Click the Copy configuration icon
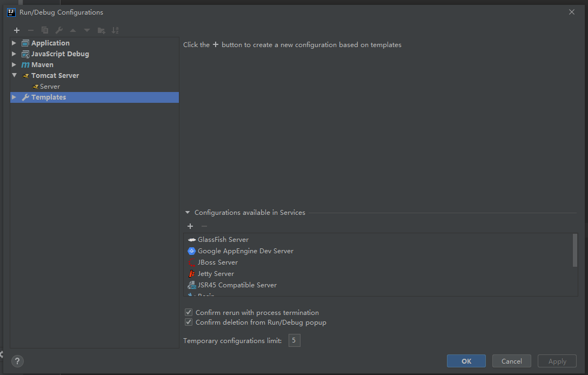The height and width of the screenshot is (375, 588). pos(44,30)
